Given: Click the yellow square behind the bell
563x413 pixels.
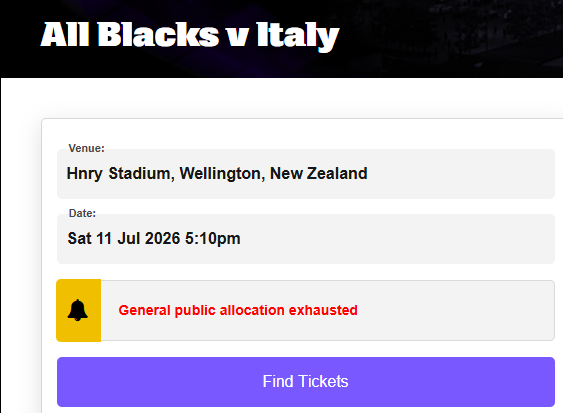Looking at the screenshot, I should click(x=79, y=310).
